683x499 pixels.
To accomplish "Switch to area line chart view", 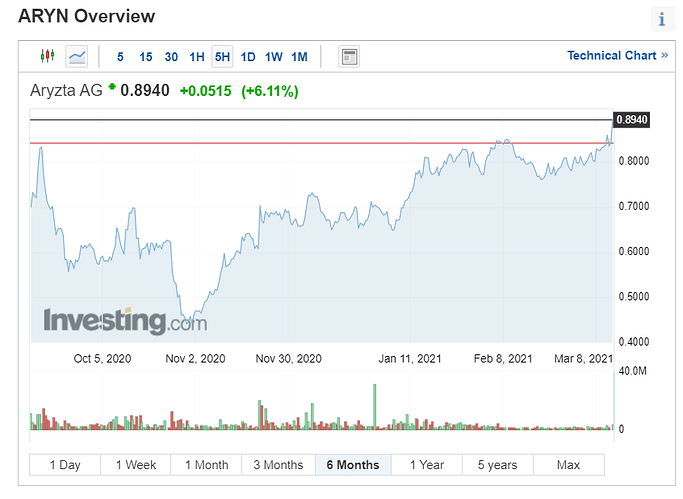I will click(x=77, y=57).
